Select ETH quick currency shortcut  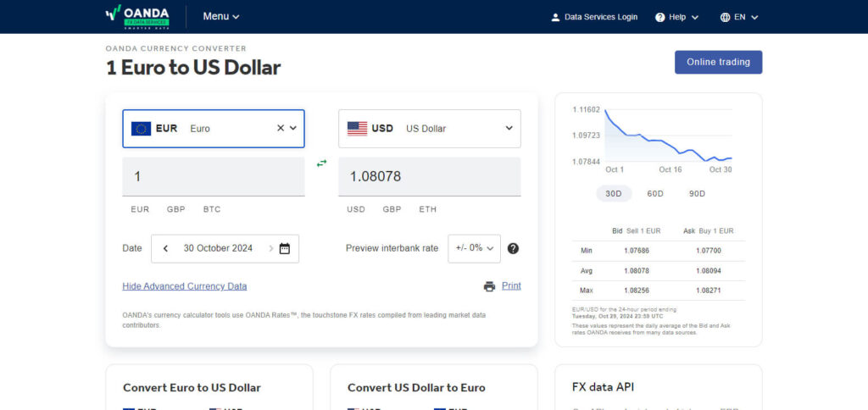pos(427,209)
